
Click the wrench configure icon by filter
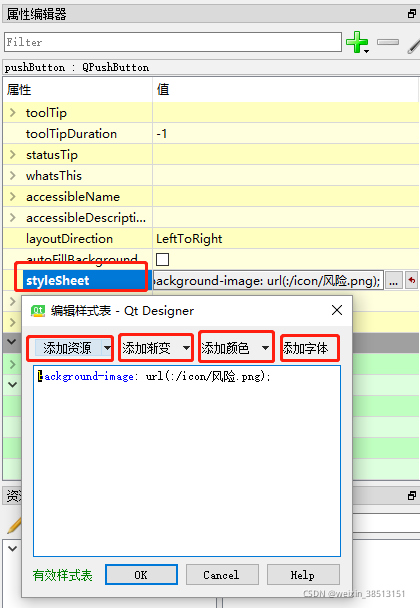[x=414, y=46]
